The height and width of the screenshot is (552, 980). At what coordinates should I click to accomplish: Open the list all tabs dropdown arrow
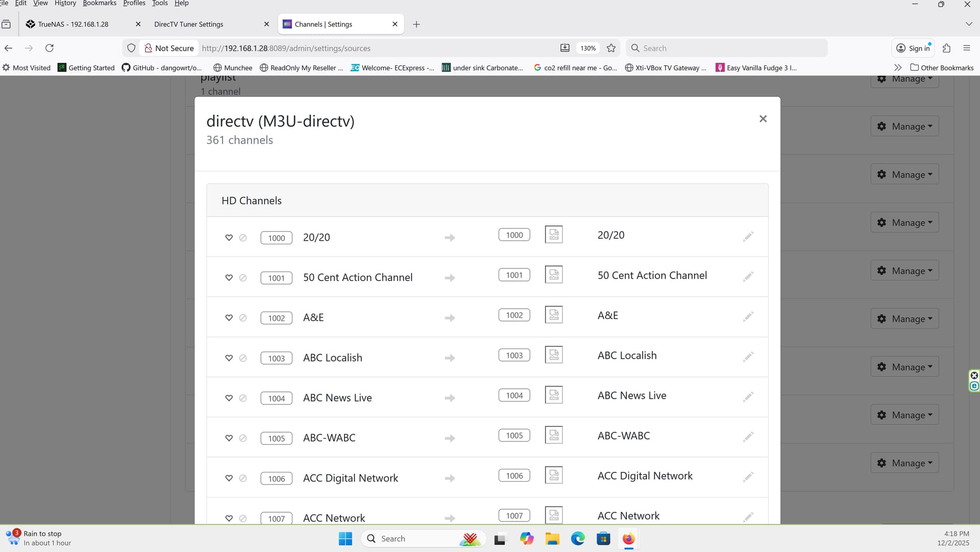click(968, 24)
